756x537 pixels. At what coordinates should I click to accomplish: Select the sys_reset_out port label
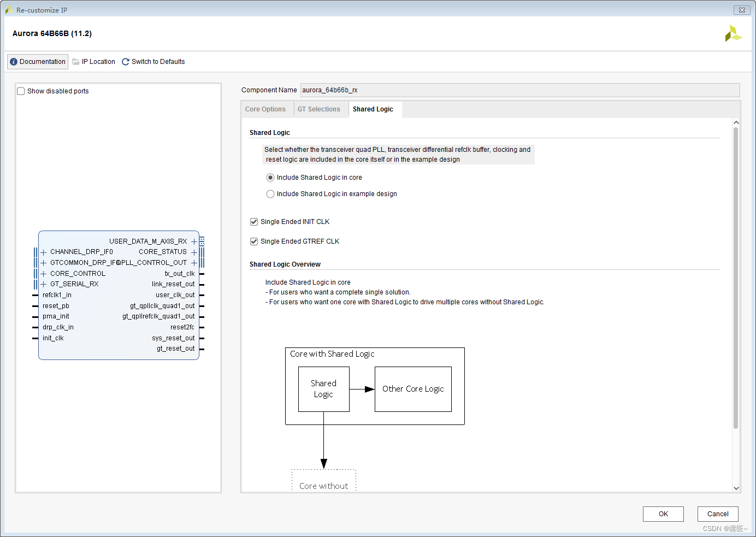click(x=173, y=338)
